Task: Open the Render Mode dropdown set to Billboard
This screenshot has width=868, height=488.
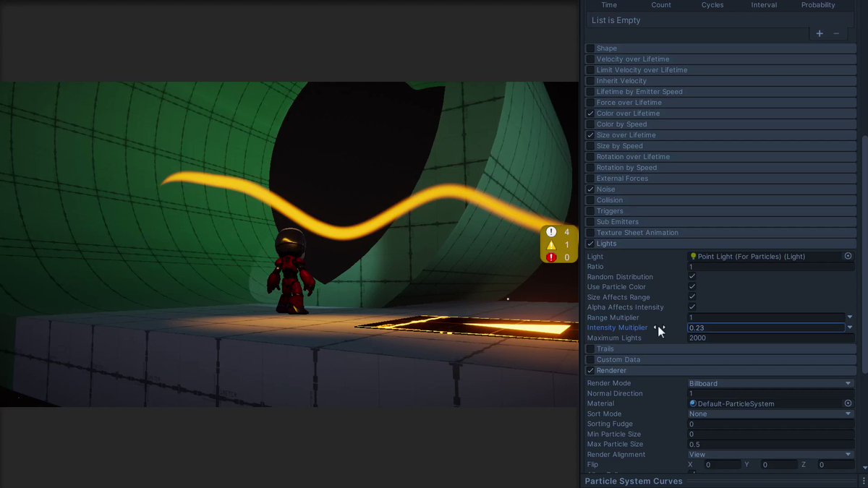Action: (x=770, y=383)
